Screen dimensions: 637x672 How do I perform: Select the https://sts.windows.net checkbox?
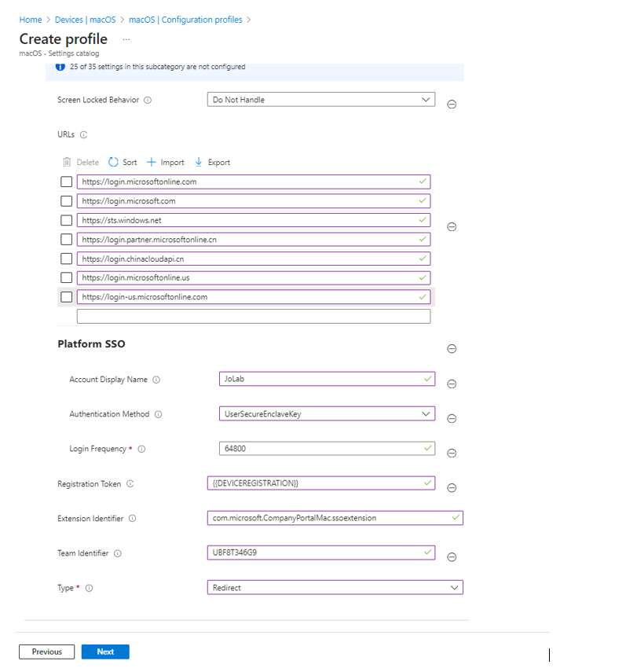click(66, 220)
